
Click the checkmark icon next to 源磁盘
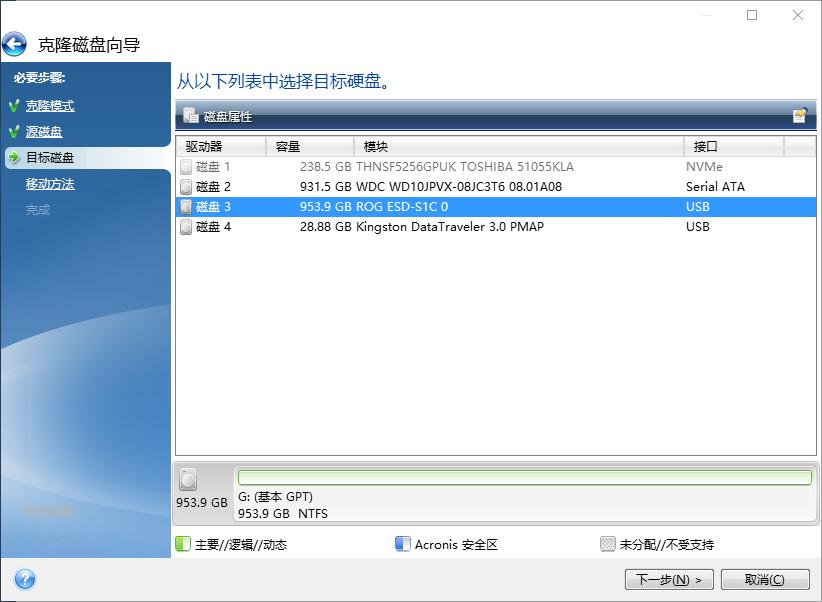click(x=11, y=130)
